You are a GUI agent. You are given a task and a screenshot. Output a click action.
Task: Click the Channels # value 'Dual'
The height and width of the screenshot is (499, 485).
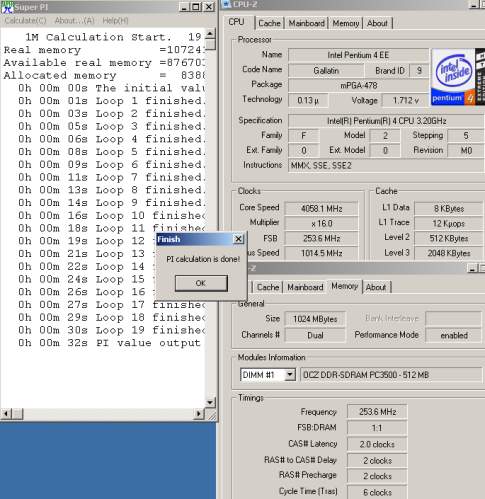click(x=315, y=335)
